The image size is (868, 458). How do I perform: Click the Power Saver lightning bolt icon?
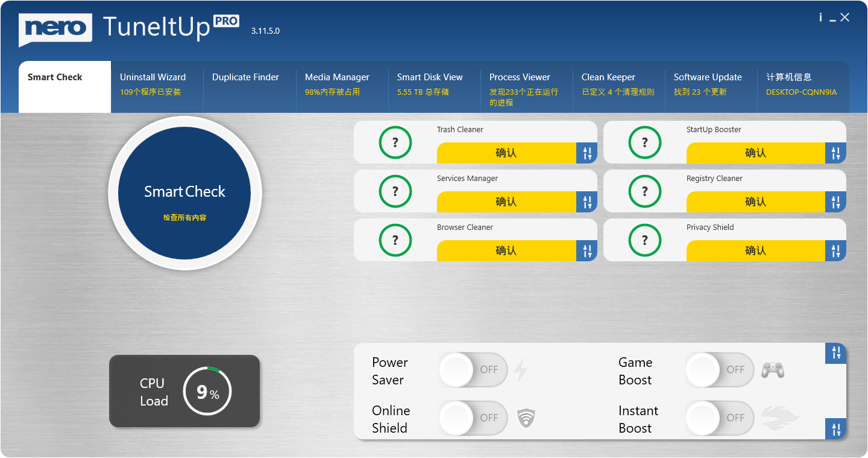pos(520,370)
